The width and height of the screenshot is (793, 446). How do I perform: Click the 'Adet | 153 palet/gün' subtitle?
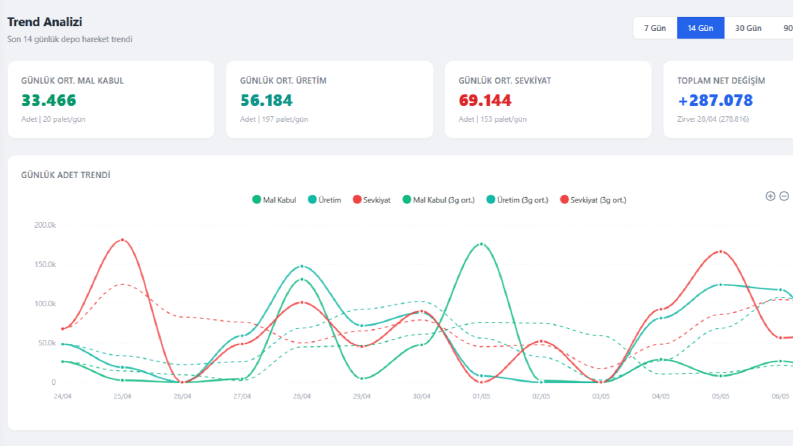tap(493, 119)
